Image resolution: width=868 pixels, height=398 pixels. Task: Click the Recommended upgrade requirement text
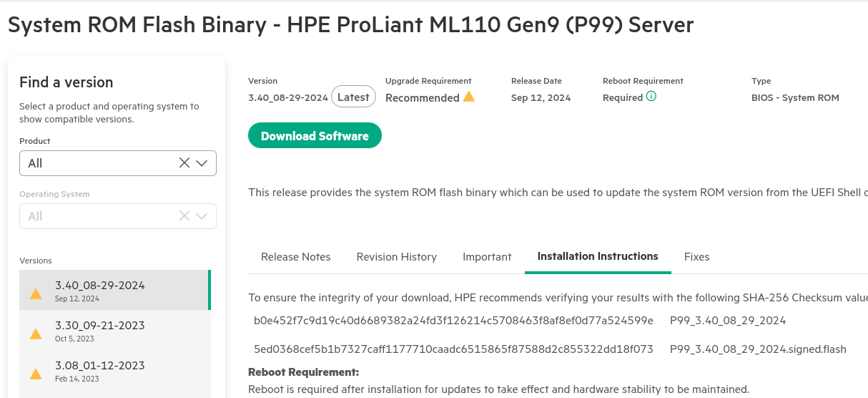(x=423, y=97)
